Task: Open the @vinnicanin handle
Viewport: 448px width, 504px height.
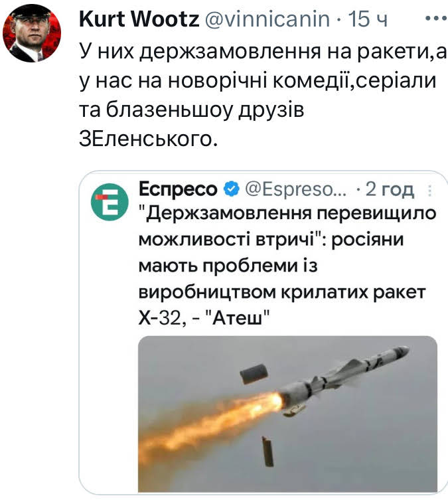Action: coord(267,19)
